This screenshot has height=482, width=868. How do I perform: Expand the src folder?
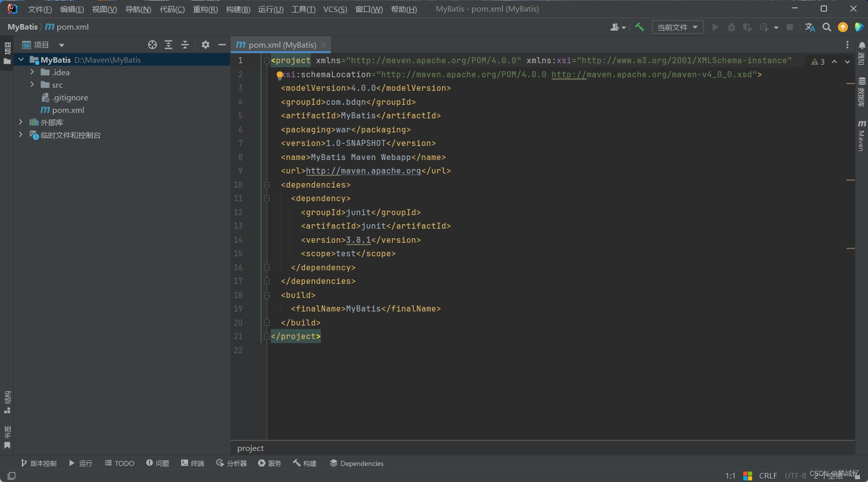tap(32, 85)
